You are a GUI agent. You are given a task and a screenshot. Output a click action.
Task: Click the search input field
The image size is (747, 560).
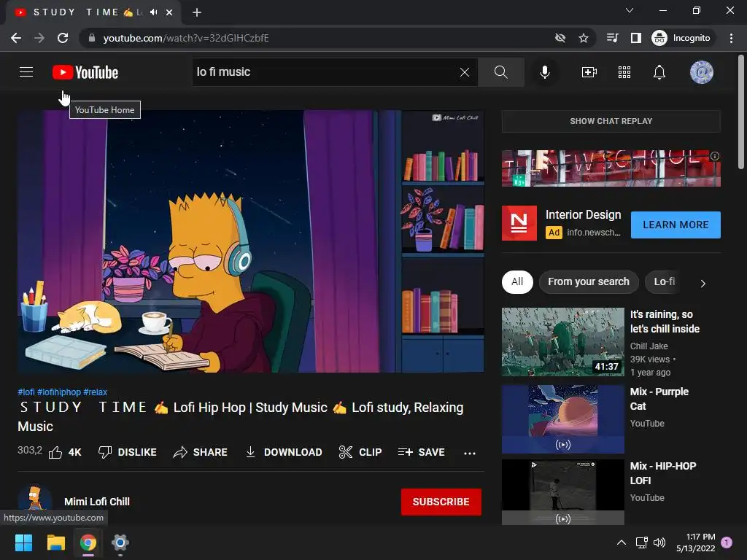[x=326, y=72]
